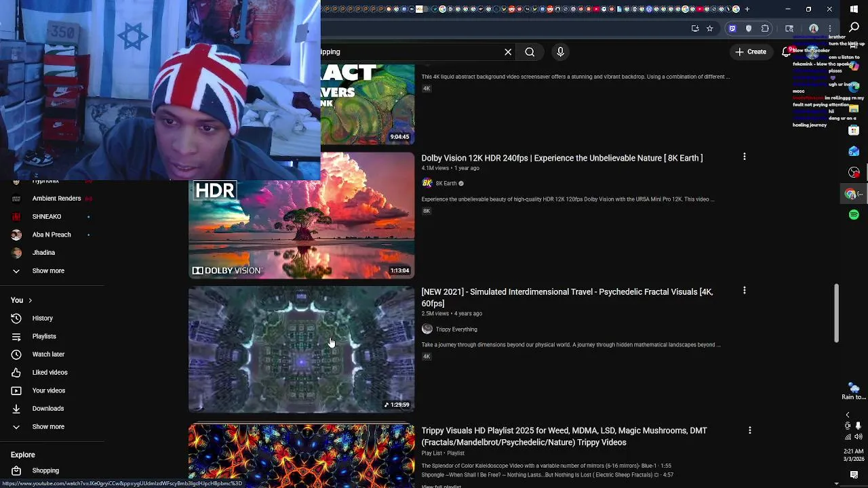Click the YouTube search input field
Image resolution: width=868 pixels, height=488 pixels.
pyautogui.click(x=410, y=52)
